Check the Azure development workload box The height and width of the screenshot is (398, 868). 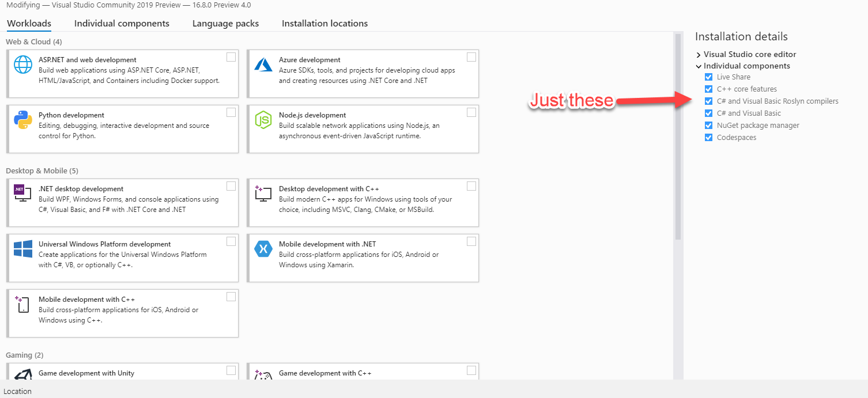tap(471, 57)
